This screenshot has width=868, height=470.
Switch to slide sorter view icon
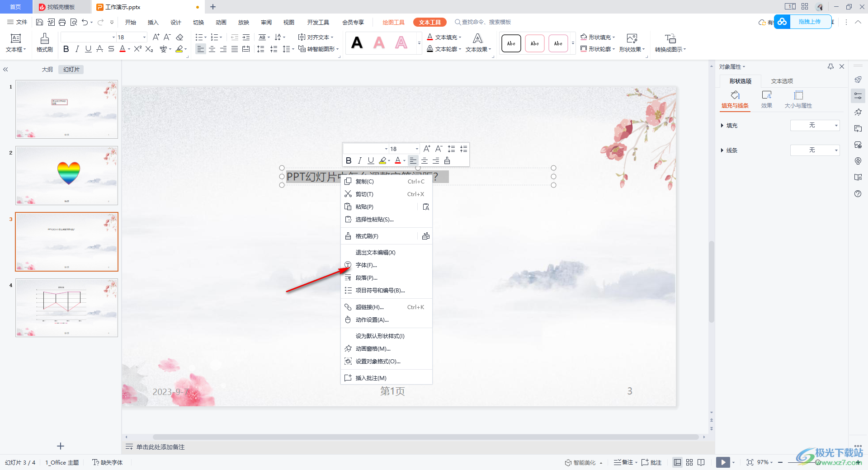(689, 462)
